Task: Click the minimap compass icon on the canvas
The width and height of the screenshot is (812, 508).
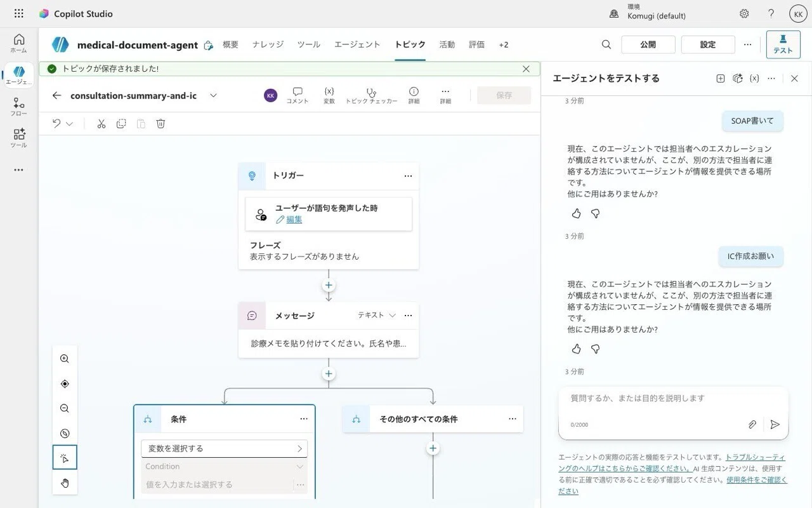Action: (65, 433)
